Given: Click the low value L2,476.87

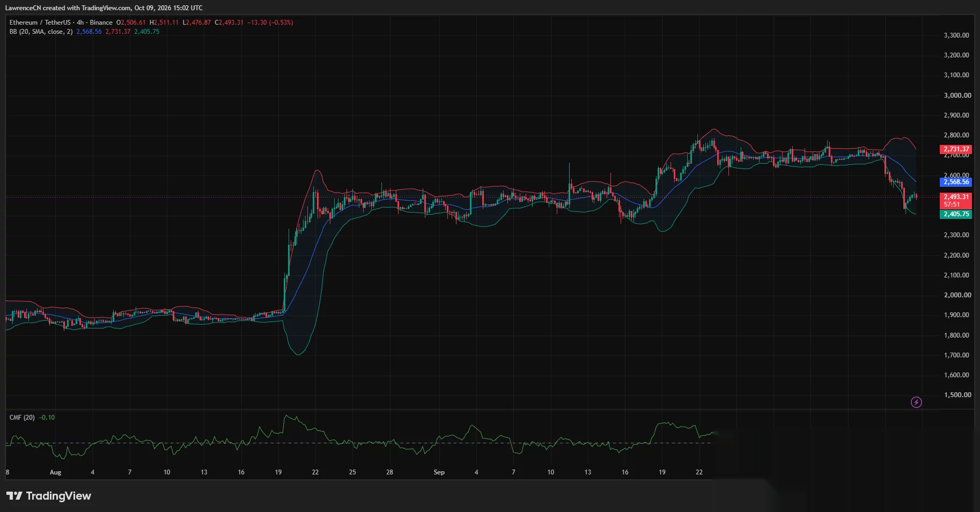Looking at the screenshot, I should tap(197, 23).
